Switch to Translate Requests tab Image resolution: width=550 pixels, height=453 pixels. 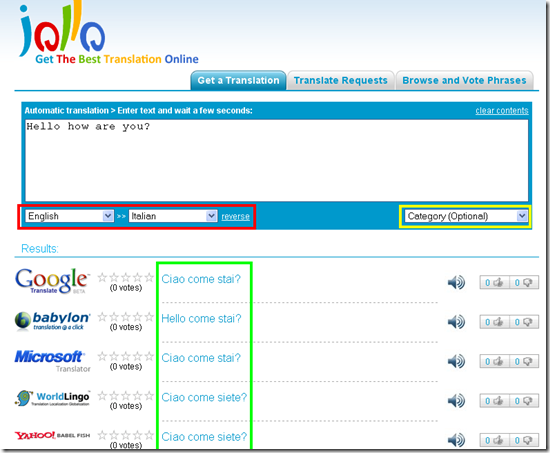(341, 80)
